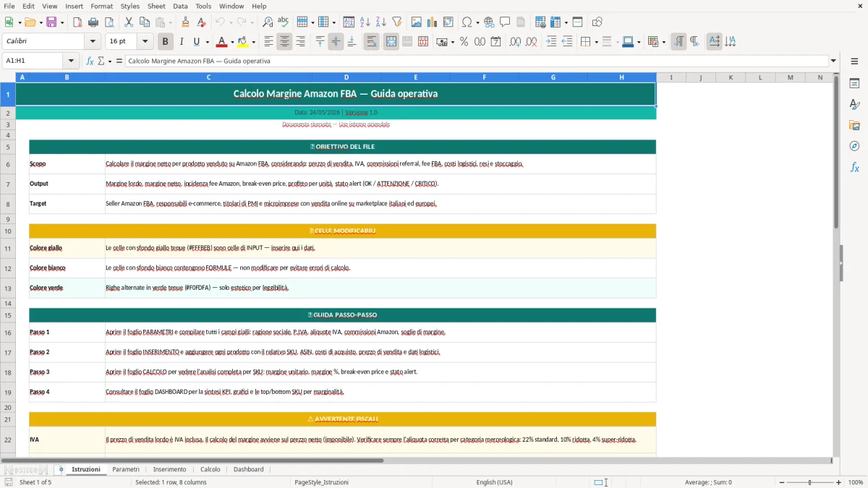Click the column D header
This screenshot has width=868, height=488.
pos(346,77)
